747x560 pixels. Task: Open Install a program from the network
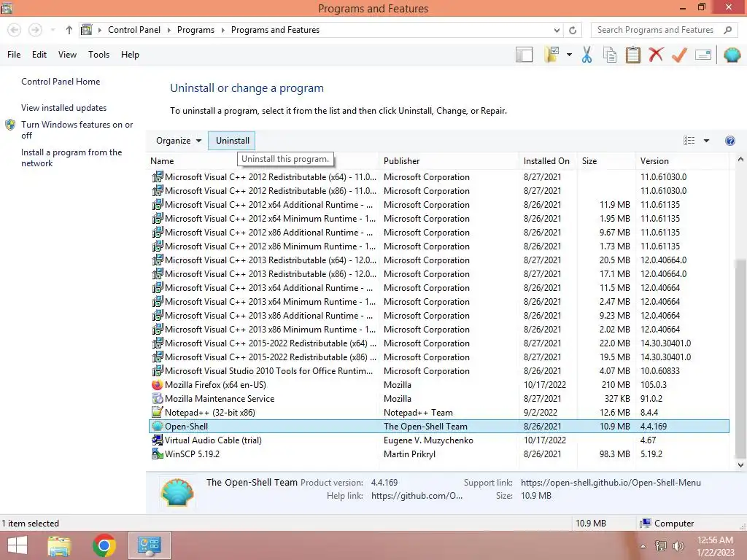pyautogui.click(x=71, y=157)
